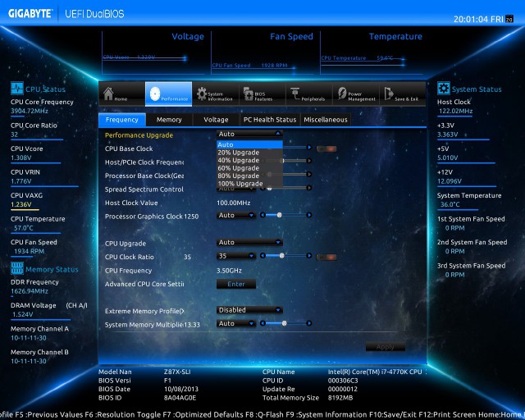The image size is (525, 420).
Task: Click the 20:01:04 FRI clock
Action: pyautogui.click(x=478, y=20)
